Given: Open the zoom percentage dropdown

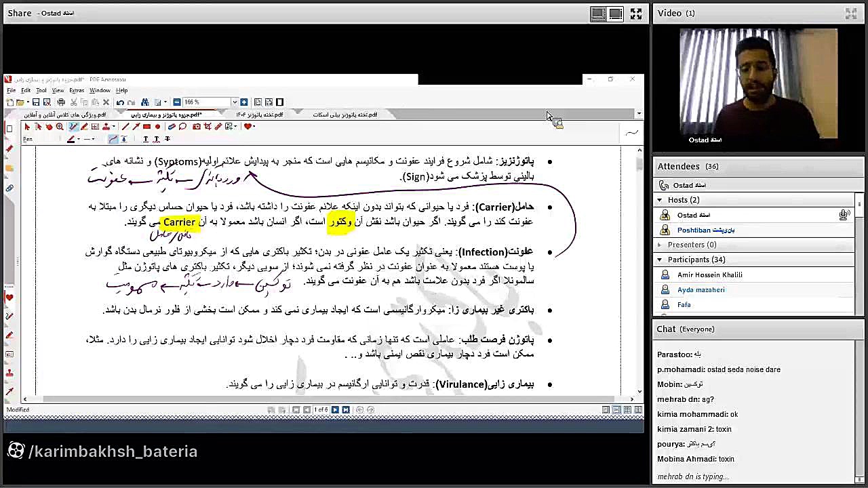Looking at the screenshot, I should [x=235, y=102].
